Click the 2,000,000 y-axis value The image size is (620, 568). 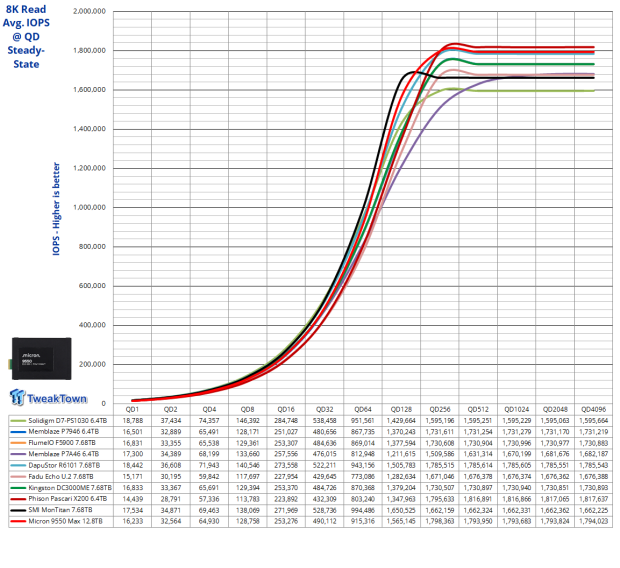click(x=86, y=12)
